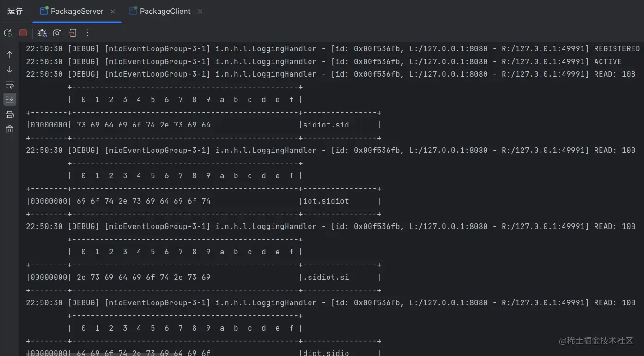Switch to the PackageClient tab

click(x=165, y=12)
